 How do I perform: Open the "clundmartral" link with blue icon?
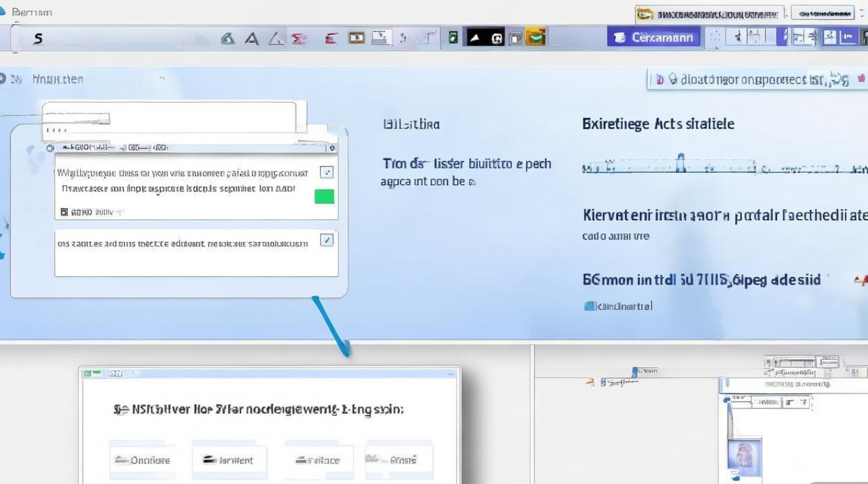pos(618,306)
